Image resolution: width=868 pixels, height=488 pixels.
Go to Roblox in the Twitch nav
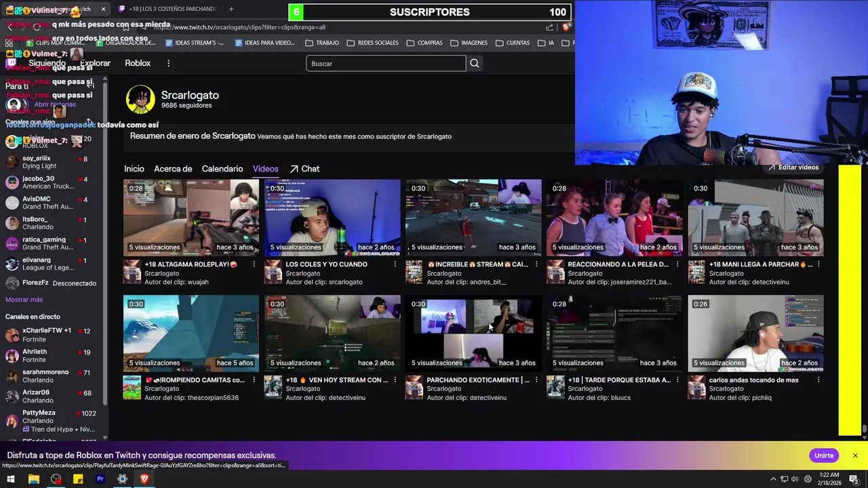tap(138, 63)
